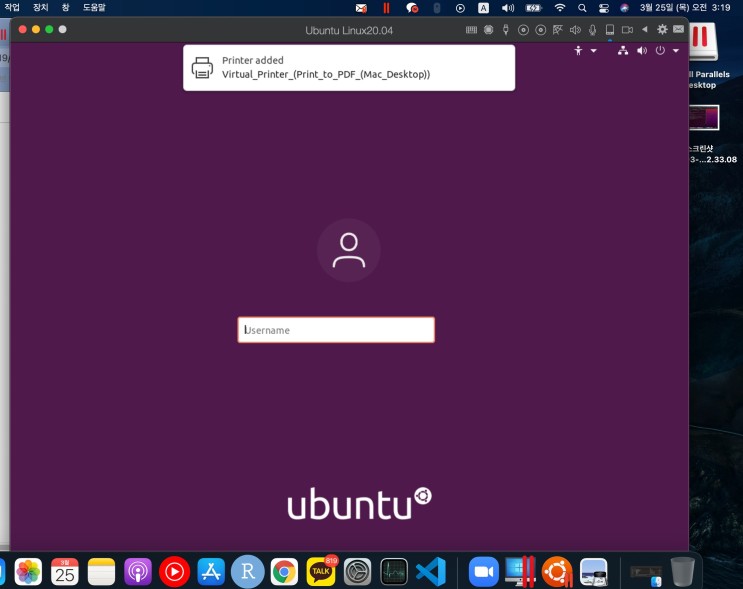
Task: Click the battery charging status icon
Action: pyautogui.click(x=534, y=8)
